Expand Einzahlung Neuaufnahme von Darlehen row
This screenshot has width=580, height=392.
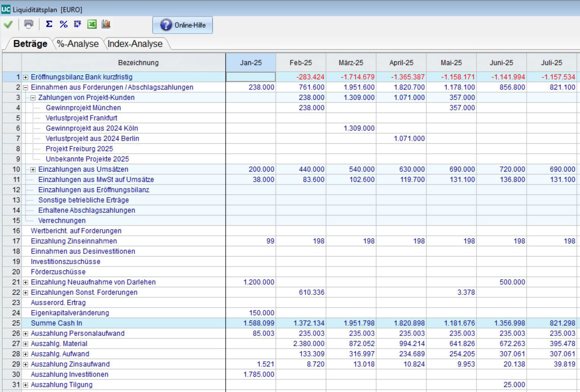[25, 282]
